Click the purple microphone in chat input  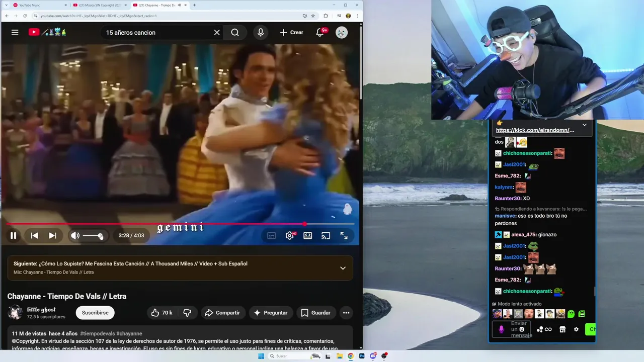click(501, 329)
